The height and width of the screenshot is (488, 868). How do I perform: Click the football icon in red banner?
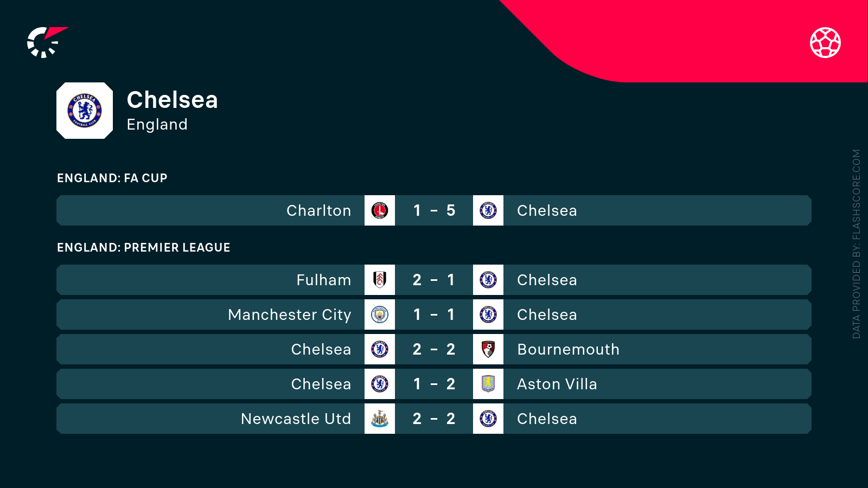[x=825, y=42]
